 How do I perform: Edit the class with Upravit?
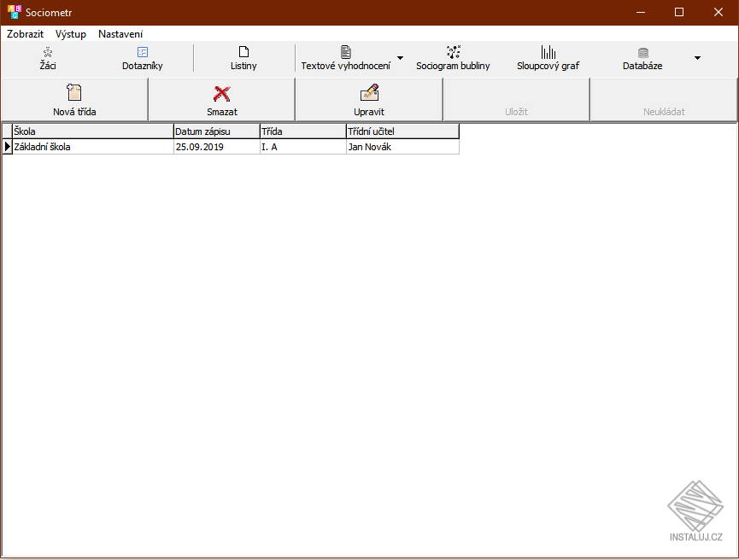point(369,100)
